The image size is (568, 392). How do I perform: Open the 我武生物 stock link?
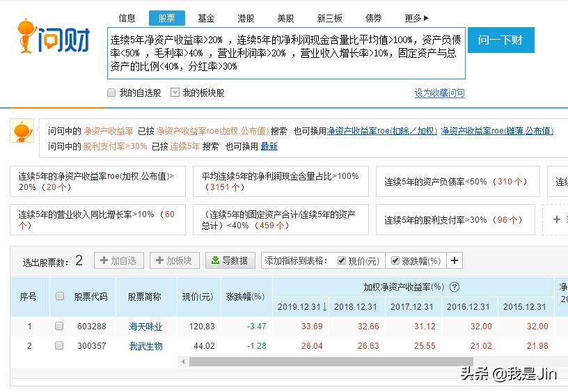[x=145, y=346]
